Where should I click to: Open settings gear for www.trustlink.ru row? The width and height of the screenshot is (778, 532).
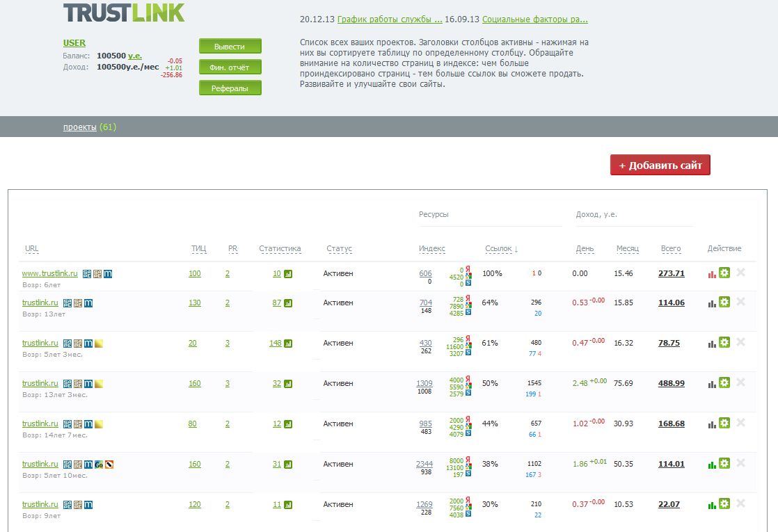pyautogui.click(x=724, y=273)
